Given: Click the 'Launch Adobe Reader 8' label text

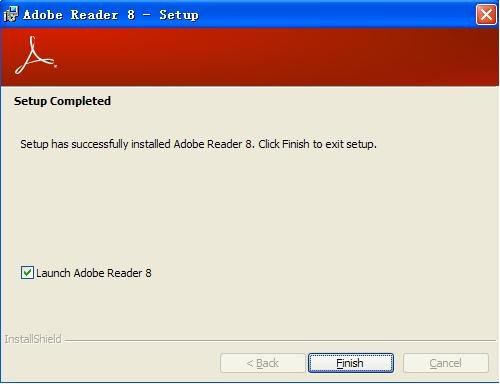Looking at the screenshot, I should coord(94,273).
